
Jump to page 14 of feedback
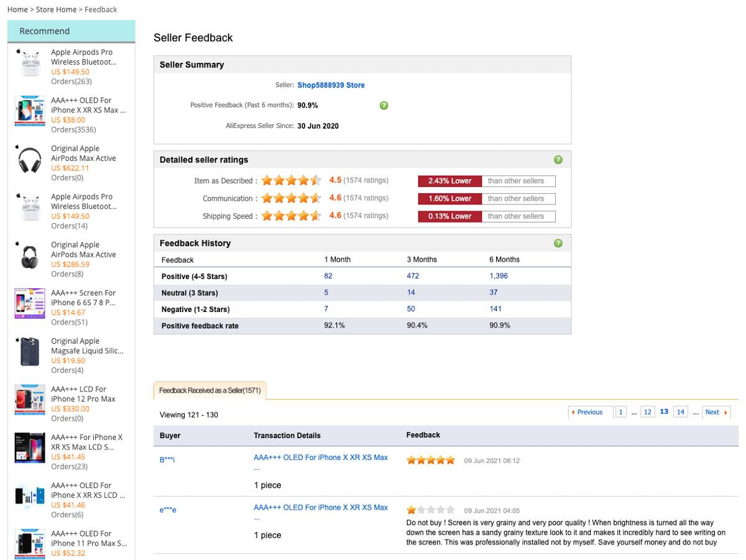[x=680, y=412]
